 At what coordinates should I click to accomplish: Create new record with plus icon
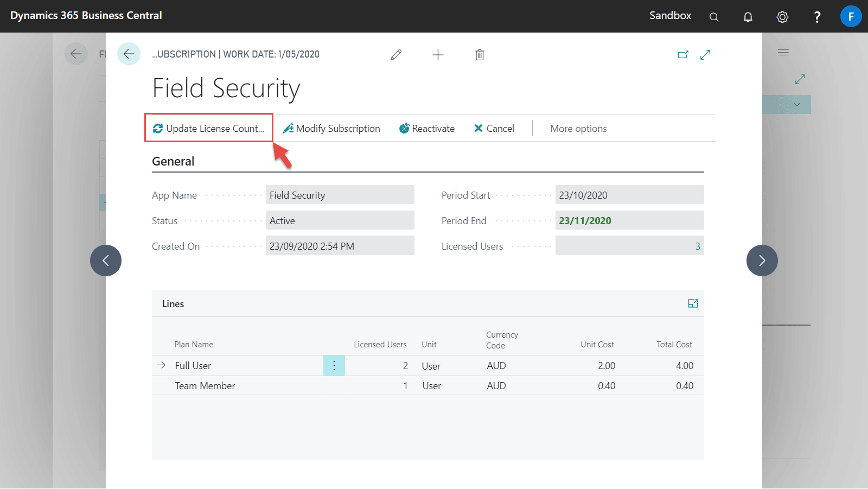[438, 55]
